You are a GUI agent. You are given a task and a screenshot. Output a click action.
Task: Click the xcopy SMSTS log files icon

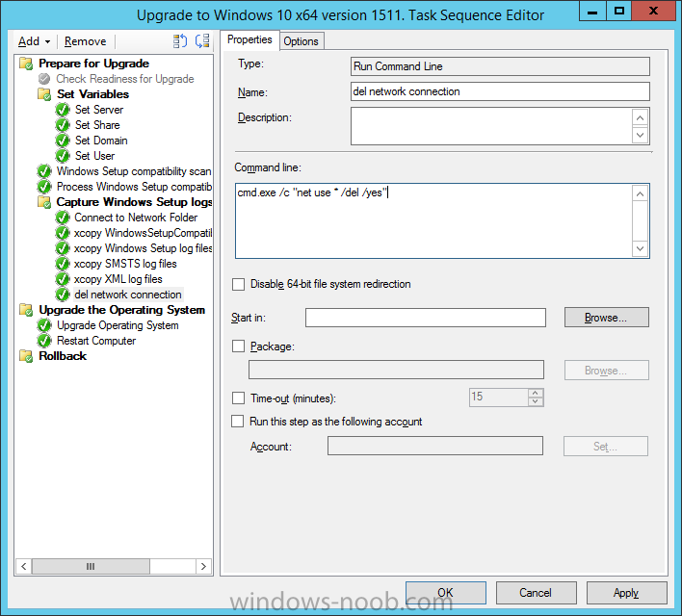coord(63,264)
